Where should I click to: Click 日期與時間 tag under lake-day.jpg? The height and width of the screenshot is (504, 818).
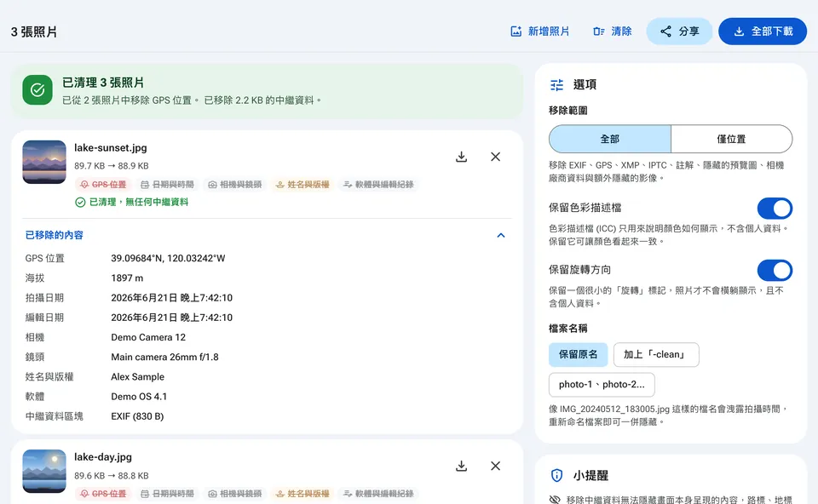[x=167, y=494]
